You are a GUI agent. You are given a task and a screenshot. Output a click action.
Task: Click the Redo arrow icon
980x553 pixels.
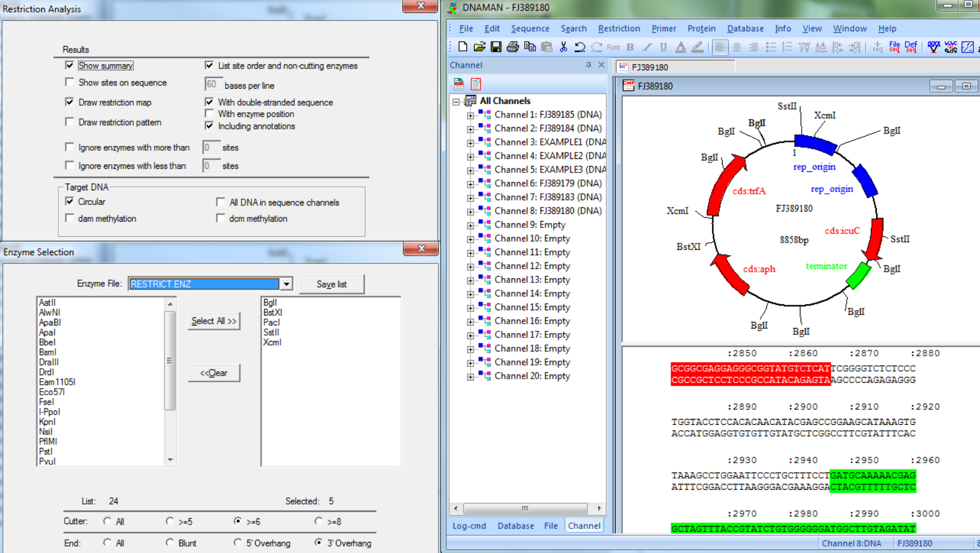(597, 47)
